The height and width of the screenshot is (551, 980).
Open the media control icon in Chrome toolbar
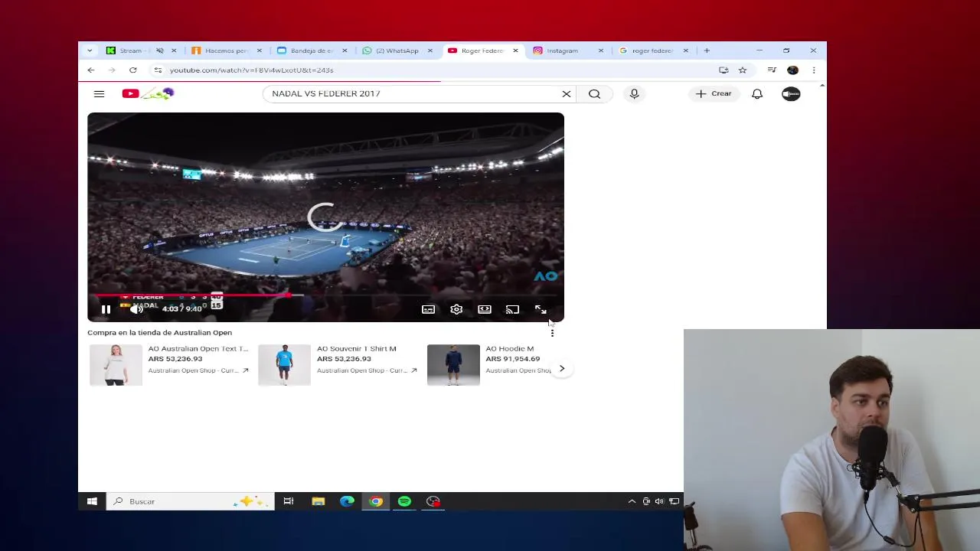pyautogui.click(x=772, y=70)
